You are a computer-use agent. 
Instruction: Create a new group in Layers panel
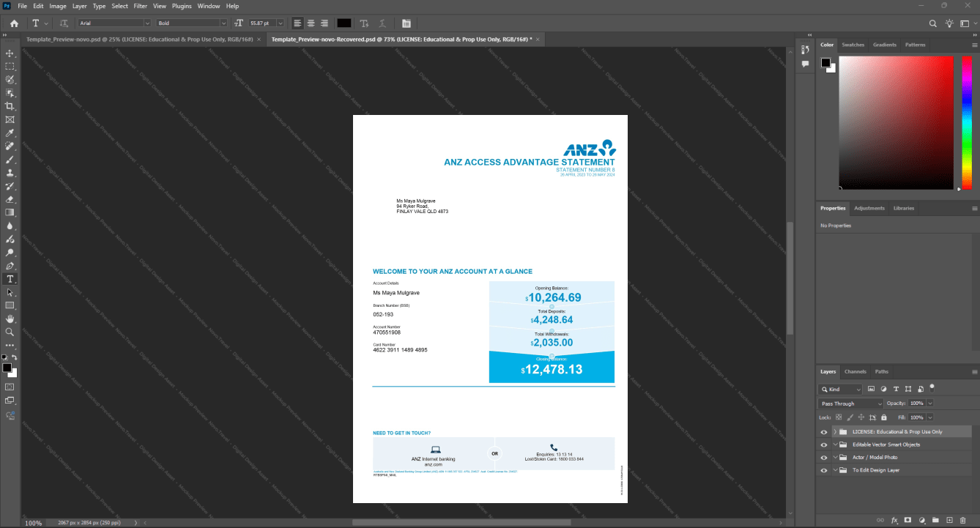935,520
